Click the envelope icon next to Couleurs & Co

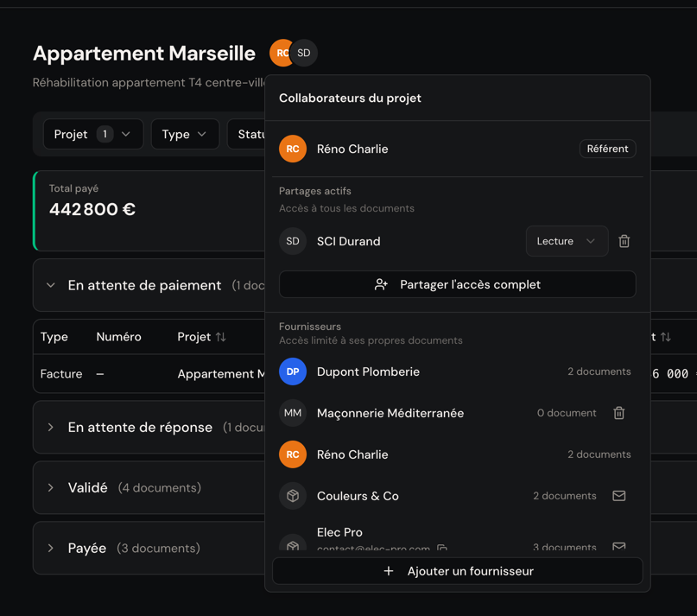(x=618, y=496)
